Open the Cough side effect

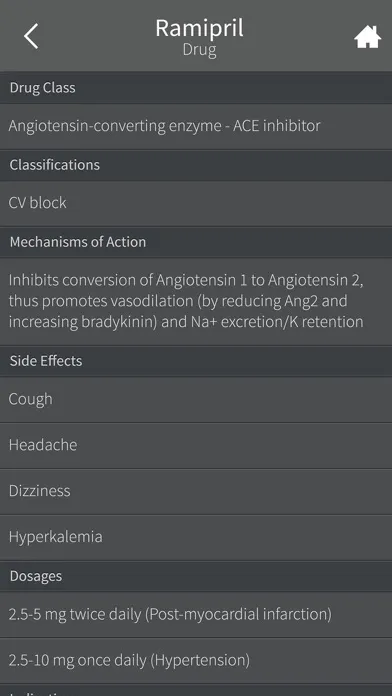pyautogui.click(x=196, y=399)
